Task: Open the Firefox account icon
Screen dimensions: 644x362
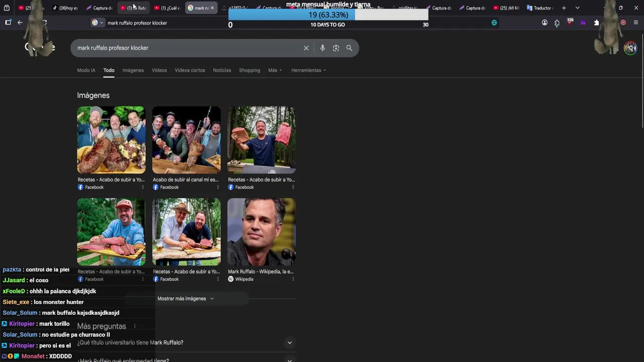Action: click(x=544, y=23)
